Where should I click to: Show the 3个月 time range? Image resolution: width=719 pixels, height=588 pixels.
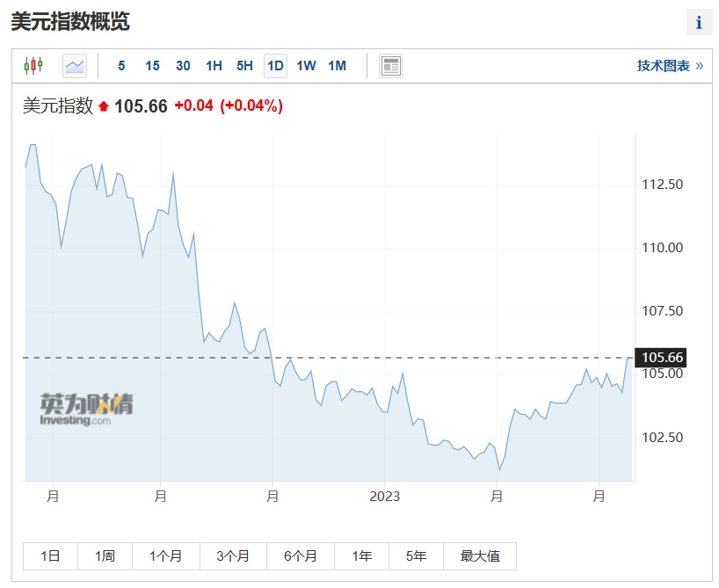pyautogui.click(x=233, y=556)
